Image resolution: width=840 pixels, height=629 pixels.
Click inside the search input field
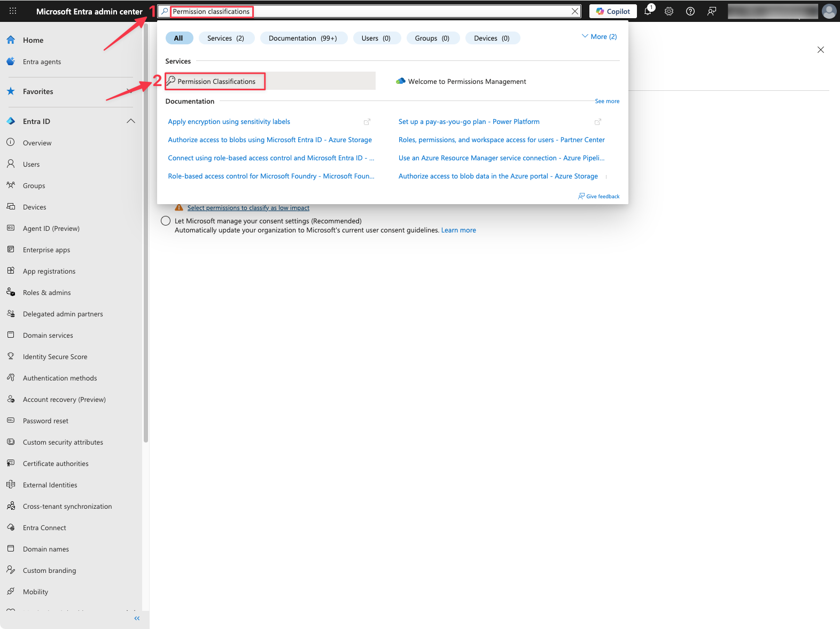tap(369, 11)
